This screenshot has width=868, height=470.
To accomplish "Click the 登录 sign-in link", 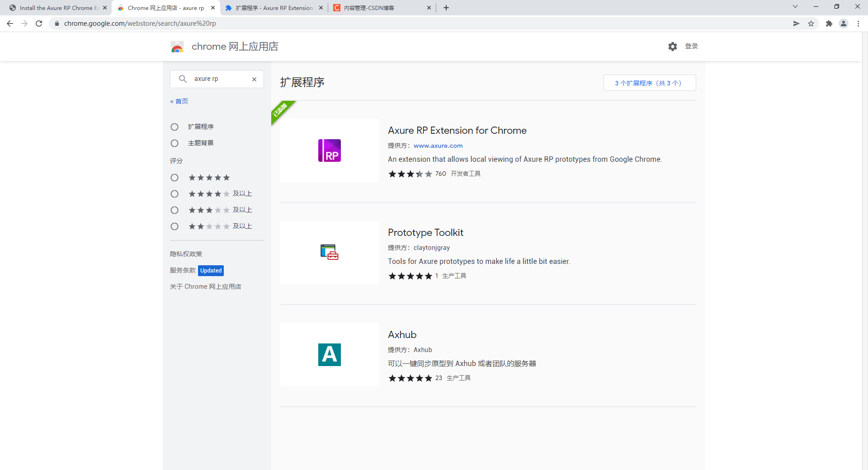I will coord(692,46).
